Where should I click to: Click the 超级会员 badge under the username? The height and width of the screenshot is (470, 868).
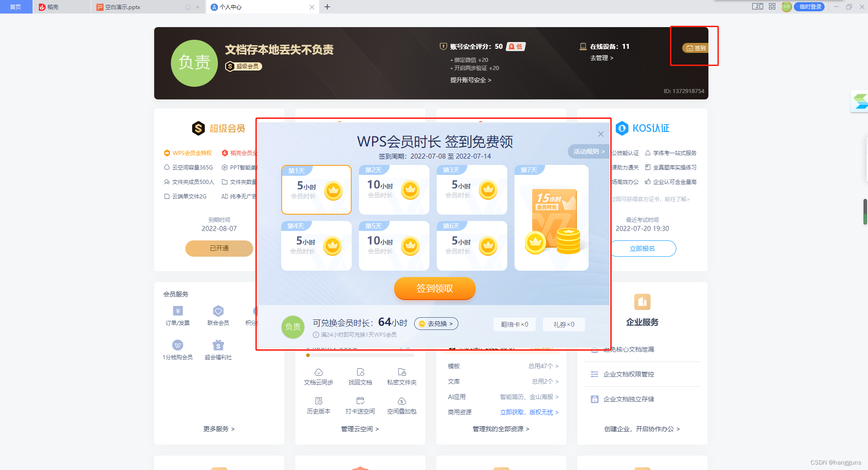point(244,66)
